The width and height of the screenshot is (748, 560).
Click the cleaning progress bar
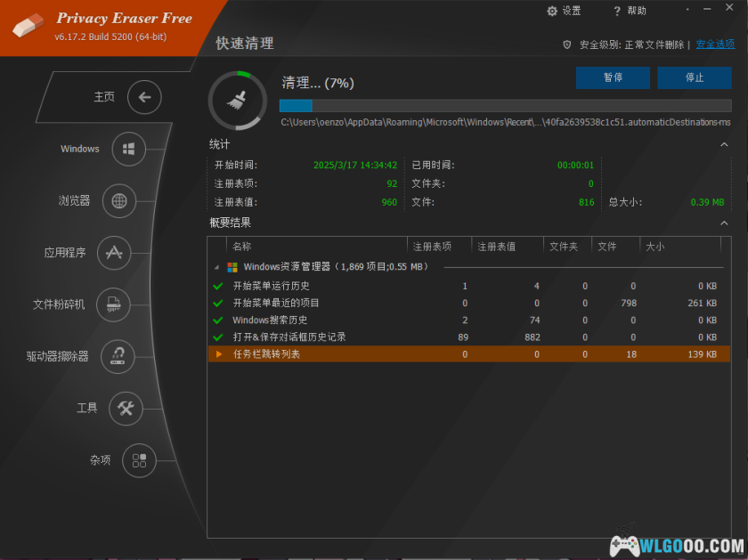(508, 104)
